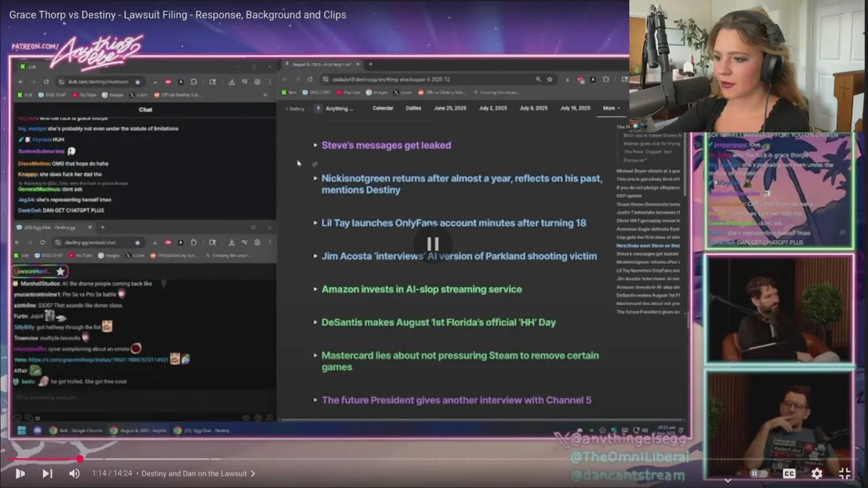Open profile icon in kick window toolbar
The image size is (868, 488).
[257, 82]
